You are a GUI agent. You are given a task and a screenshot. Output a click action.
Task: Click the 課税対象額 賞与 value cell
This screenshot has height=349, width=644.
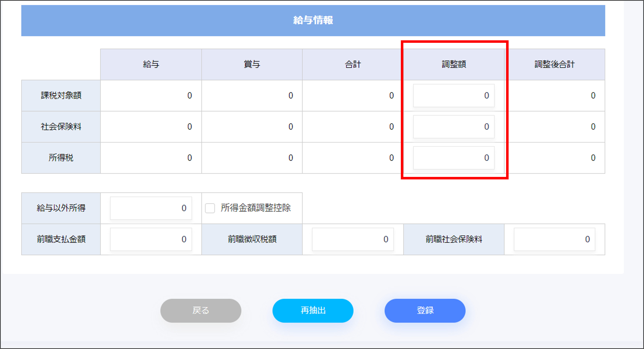[252, 96]
